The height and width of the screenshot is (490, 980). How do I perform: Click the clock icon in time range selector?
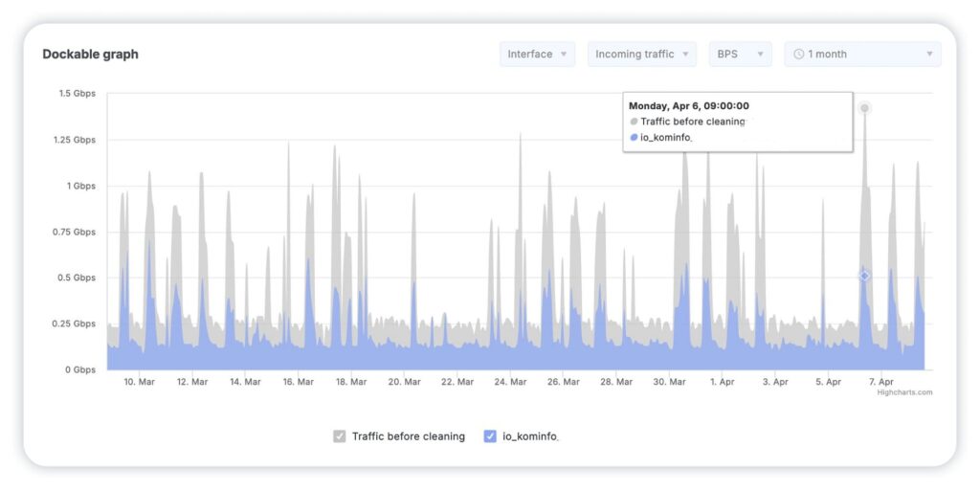[798, 55]
